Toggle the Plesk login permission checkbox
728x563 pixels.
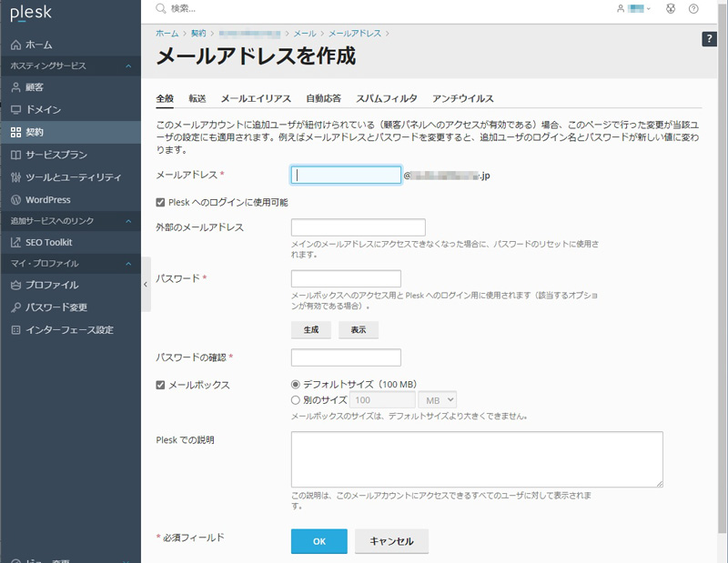tap(161, 202)
